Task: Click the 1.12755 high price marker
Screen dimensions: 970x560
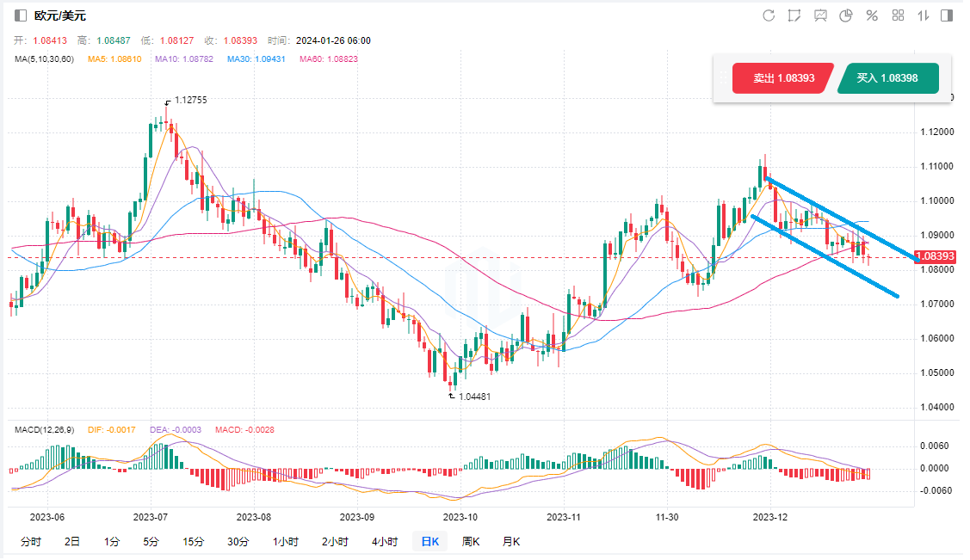Action: click(x=190, y=100)
